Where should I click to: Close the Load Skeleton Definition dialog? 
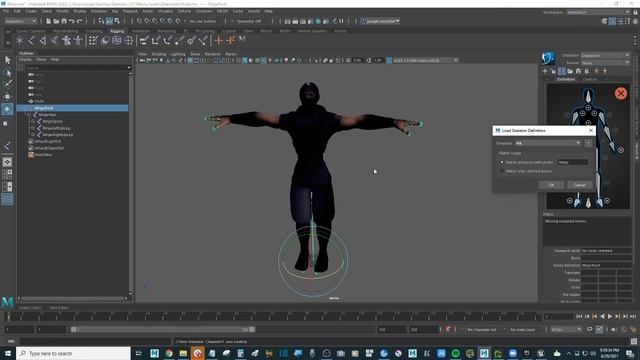click(591, 131)
